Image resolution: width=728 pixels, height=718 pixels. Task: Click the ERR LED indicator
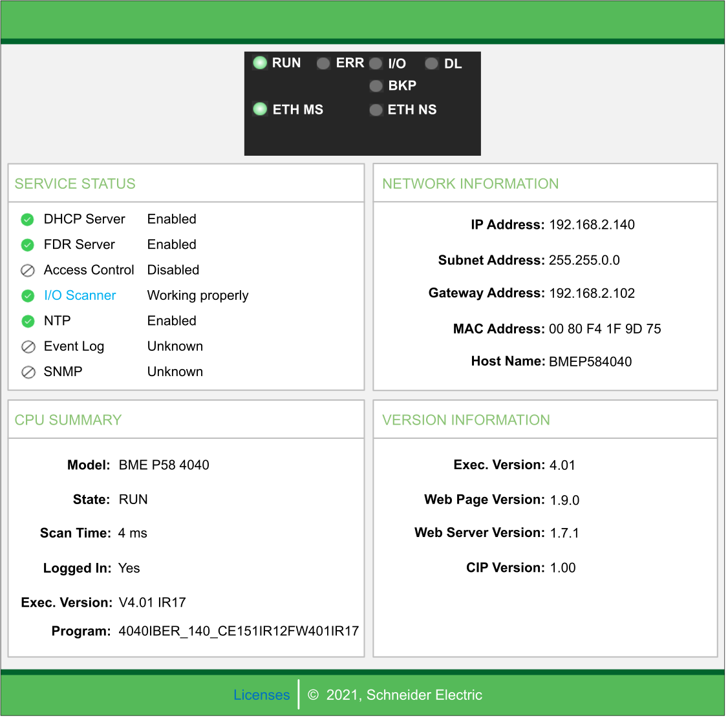[x=323, y=63]
